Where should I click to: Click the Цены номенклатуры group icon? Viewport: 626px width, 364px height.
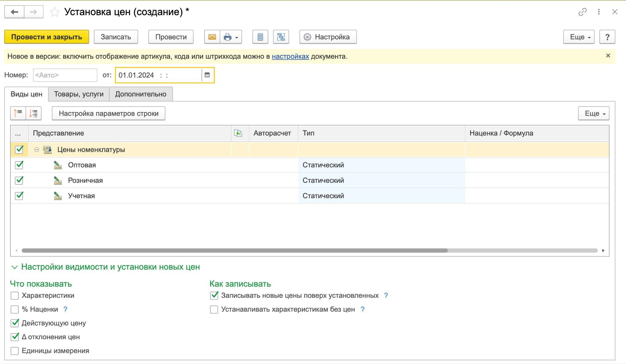[47, 150]
